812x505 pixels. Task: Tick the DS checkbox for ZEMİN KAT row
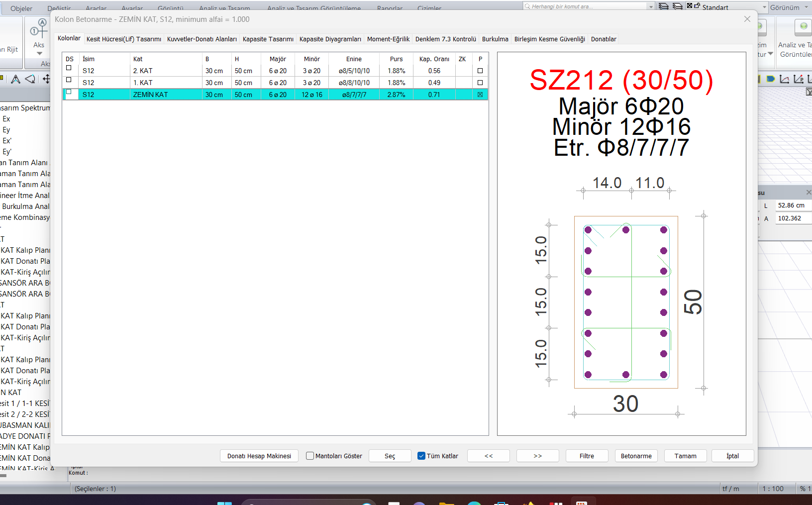click(x=69, y=92)
